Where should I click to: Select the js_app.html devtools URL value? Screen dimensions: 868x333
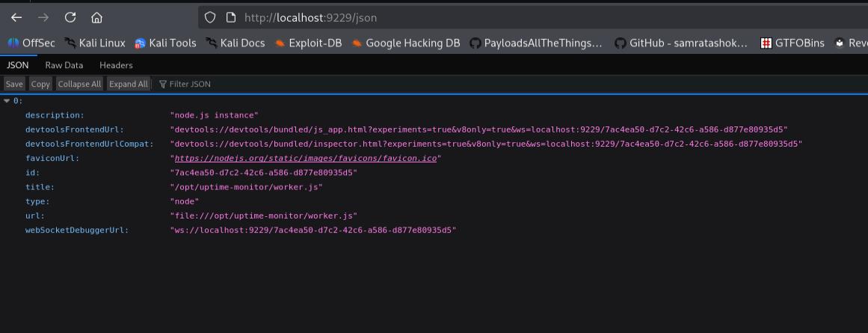coord(478,129)
